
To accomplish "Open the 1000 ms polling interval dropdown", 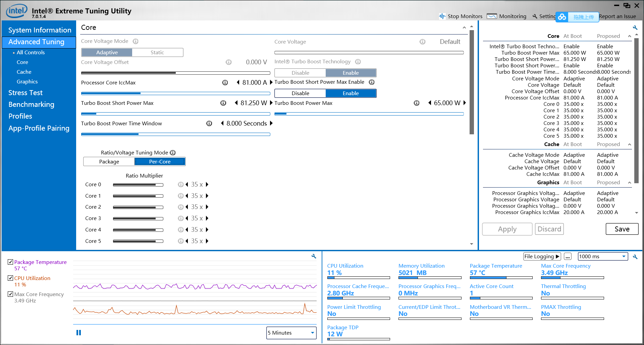I will (x=603, y=256).
